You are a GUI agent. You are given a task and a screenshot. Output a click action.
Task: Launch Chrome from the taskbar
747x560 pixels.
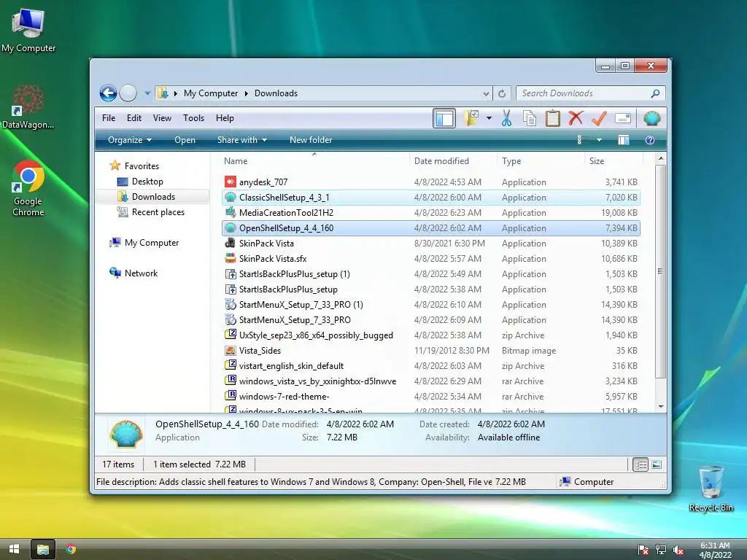click(71, 549)
